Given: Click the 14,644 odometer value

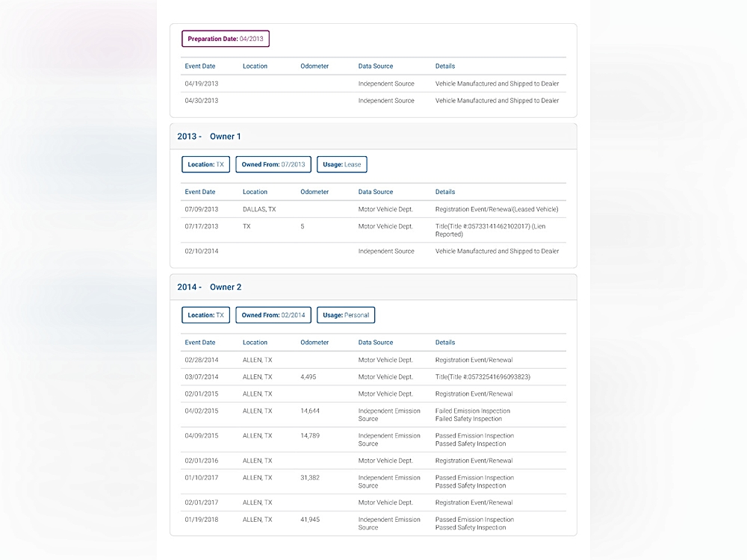Looking at the screenshot, I should click(x=310, y=411).
